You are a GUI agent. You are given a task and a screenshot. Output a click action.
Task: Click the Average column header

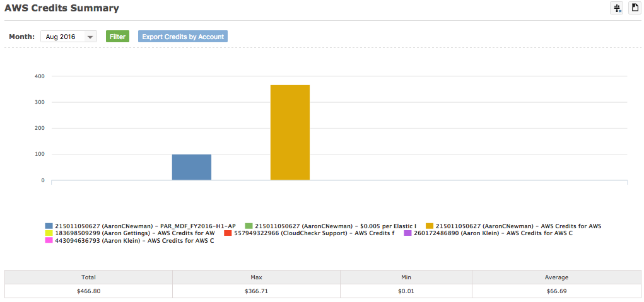pos(556,277)
